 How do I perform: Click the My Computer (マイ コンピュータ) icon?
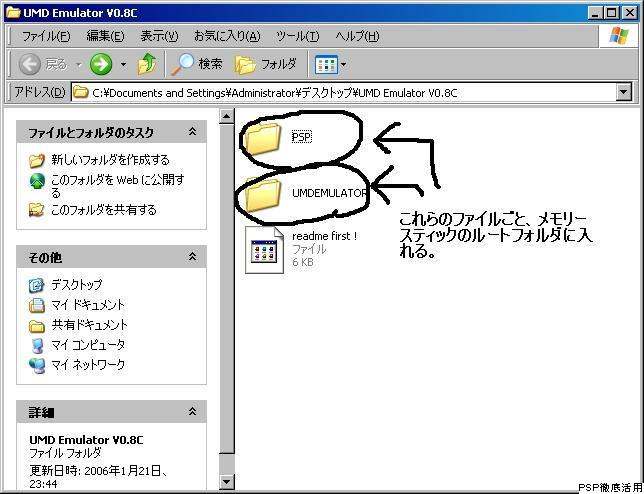pyautogui.click(x=37, y=345)
